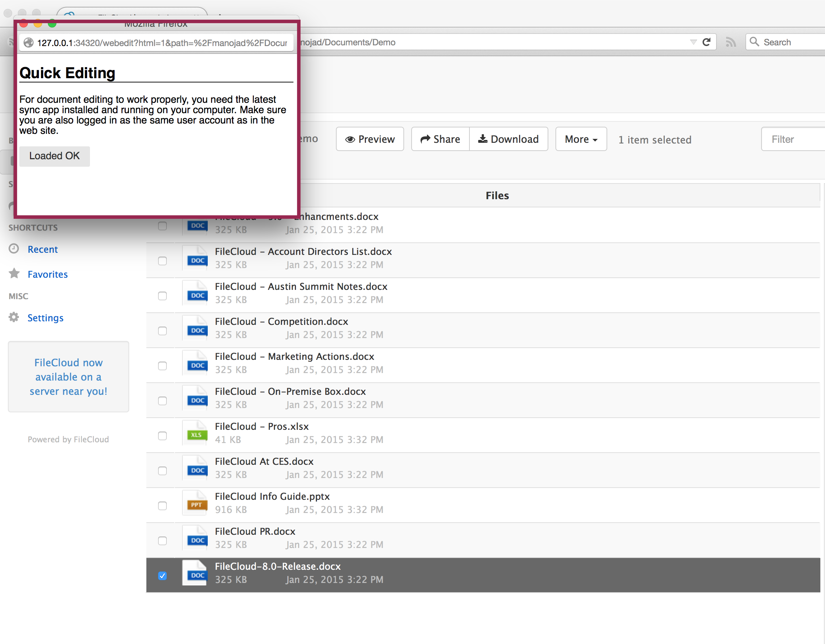Viewport: 825px width, 644px height.
Task: Check the On-Premise Box.docx checkbox
Action: pos(162,401)
